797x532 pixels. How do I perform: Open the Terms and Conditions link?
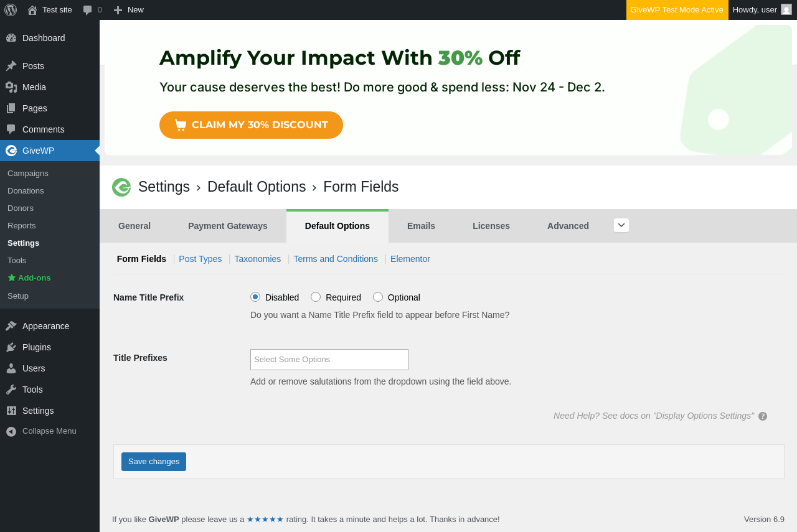click(336, 259)
